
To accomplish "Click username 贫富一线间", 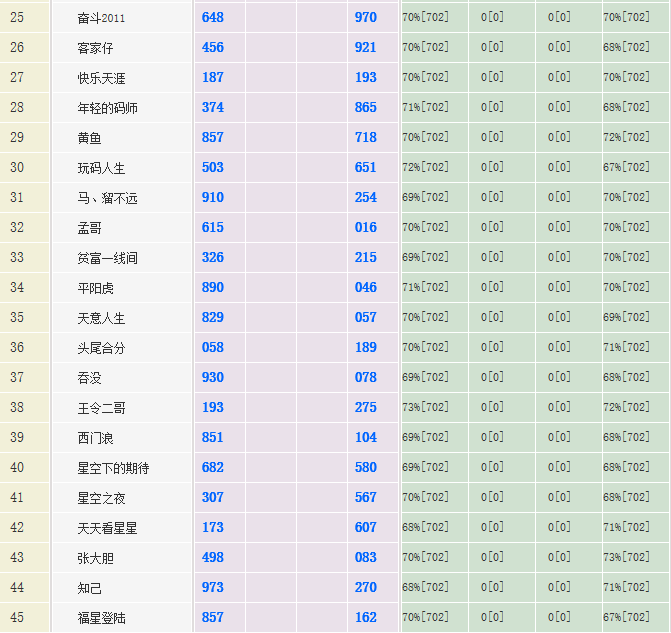I will point(107,258).
